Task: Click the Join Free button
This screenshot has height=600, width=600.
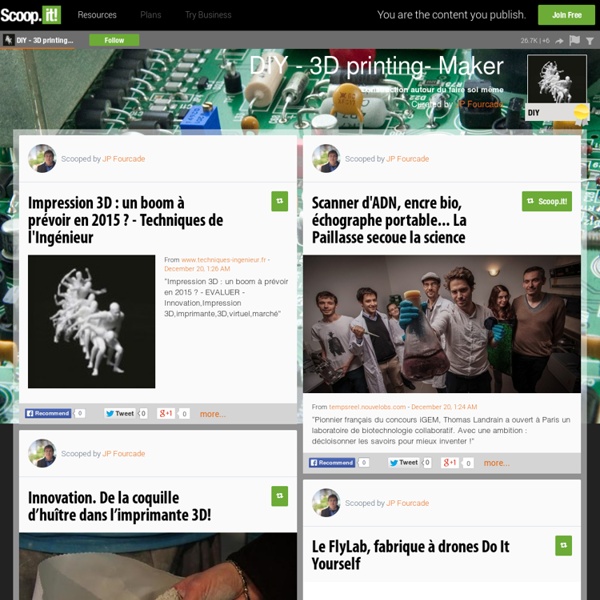Action: tap(566, 15)
